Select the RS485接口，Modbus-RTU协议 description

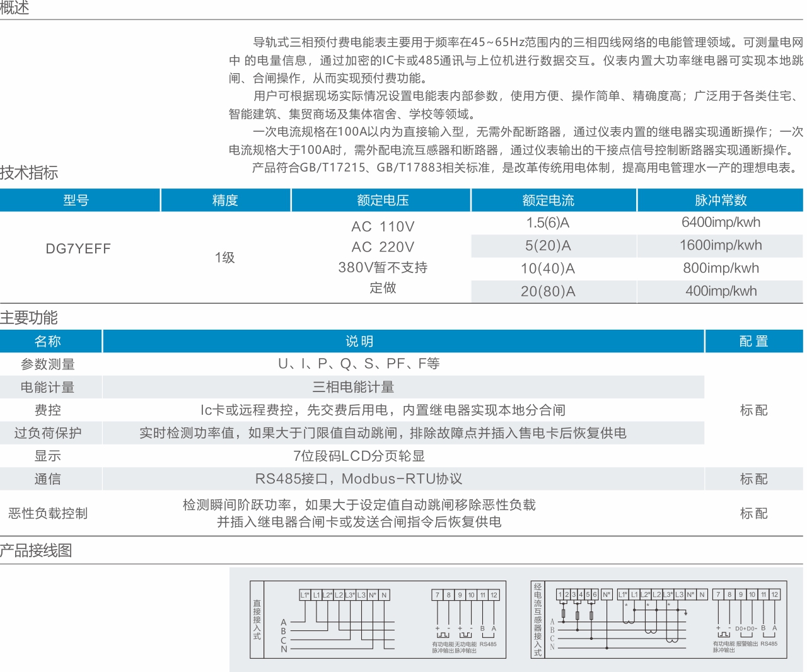tap(359, 479)
